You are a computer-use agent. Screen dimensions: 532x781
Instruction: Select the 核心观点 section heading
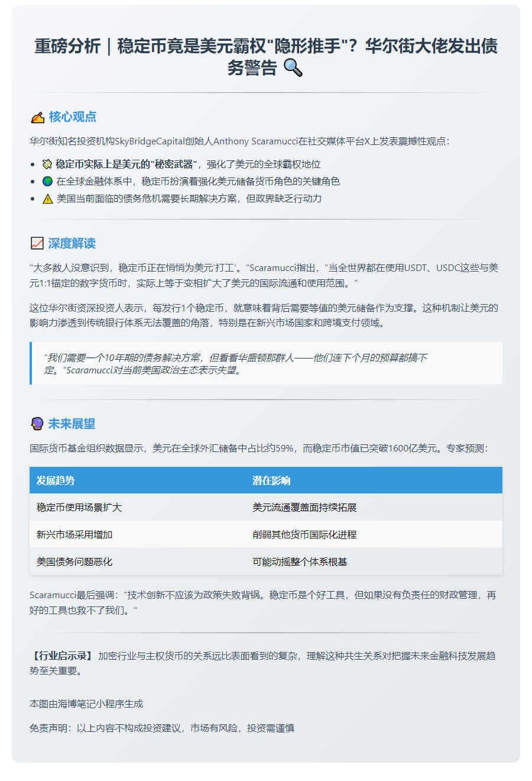(72, 117)
